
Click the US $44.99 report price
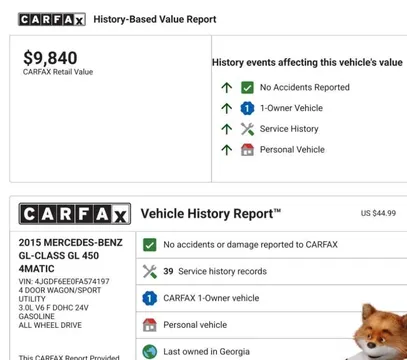[378, 213]
